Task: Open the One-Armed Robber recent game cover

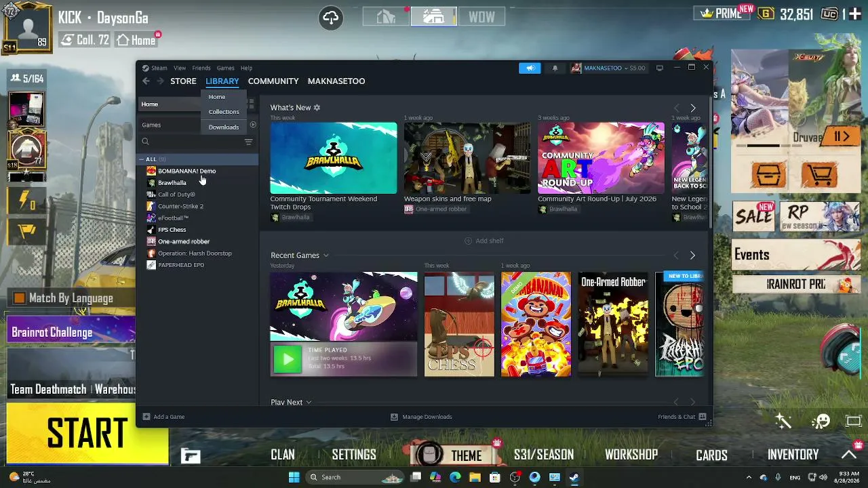Action: click(x=613, y=324)
